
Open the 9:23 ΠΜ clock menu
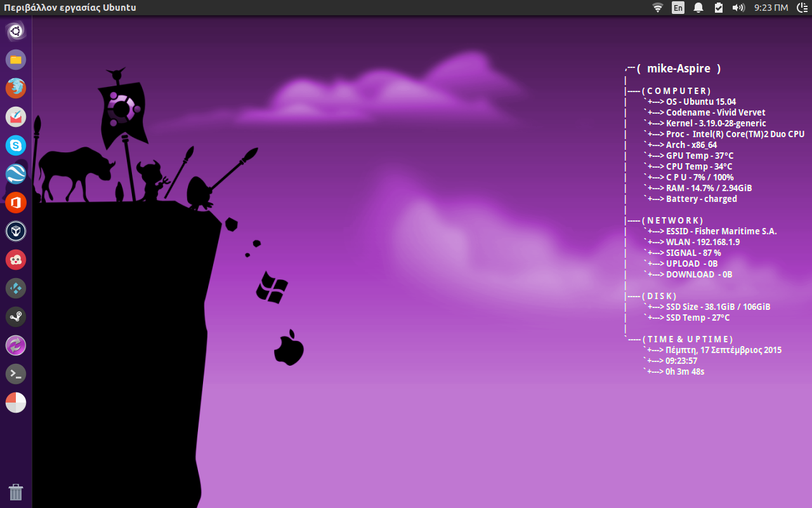(771, 8)
